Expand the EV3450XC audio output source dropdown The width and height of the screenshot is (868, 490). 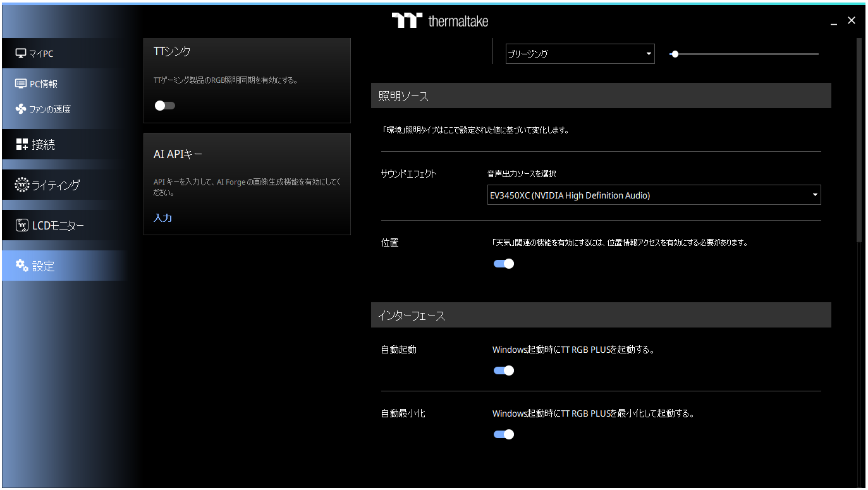(x=654, y=195)
